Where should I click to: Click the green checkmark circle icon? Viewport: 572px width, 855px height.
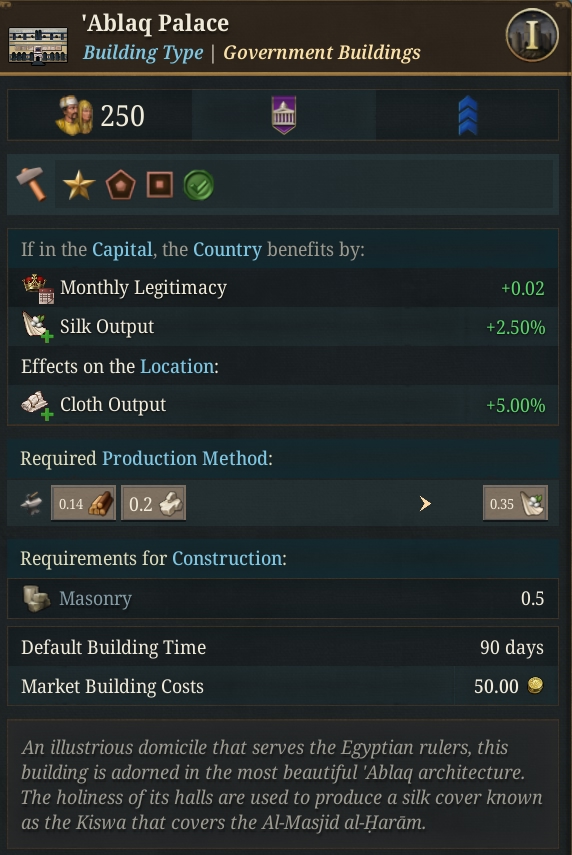tap(198, 185)
